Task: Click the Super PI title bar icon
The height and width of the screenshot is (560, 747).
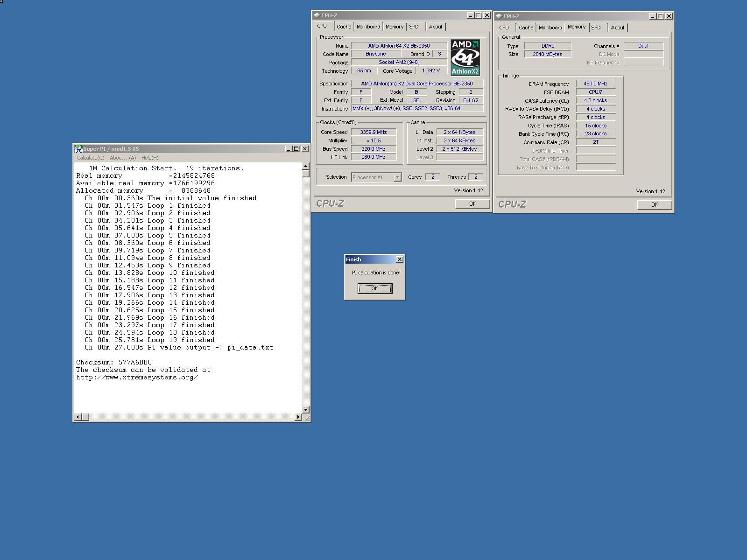Action: click(x=78, y=149)
